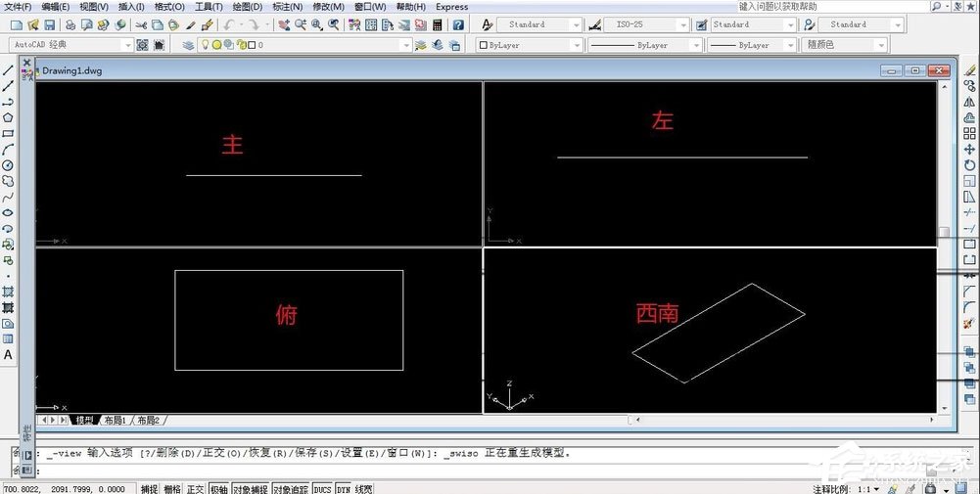980x494 pixels.
Task: Open the 视图(V) menu
Action: tap(94, 7)
